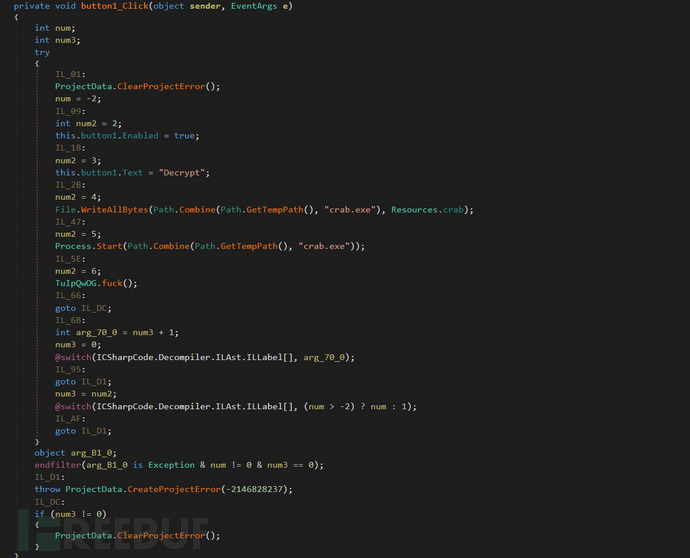Viewport: 690px width, 558px height.
Task: Click the IL_6B label
Action: (x=70, y=320)
